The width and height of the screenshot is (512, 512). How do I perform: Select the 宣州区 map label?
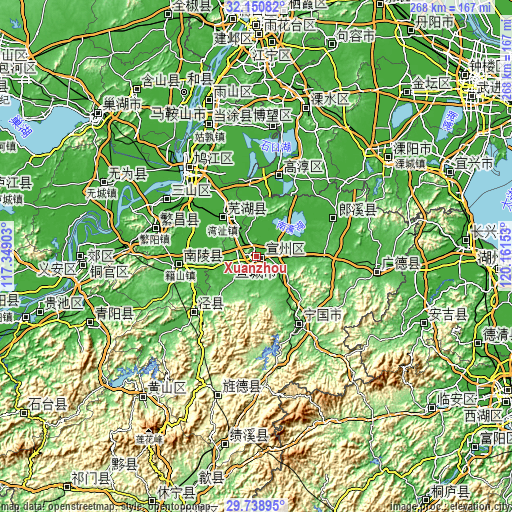pyautogui.click(x=285, y=249)
